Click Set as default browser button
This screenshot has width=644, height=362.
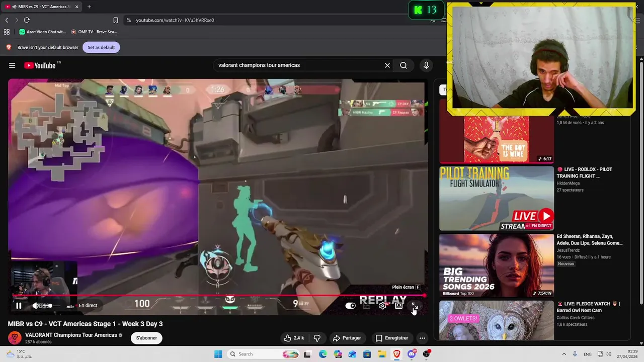[x=101, y=47]
